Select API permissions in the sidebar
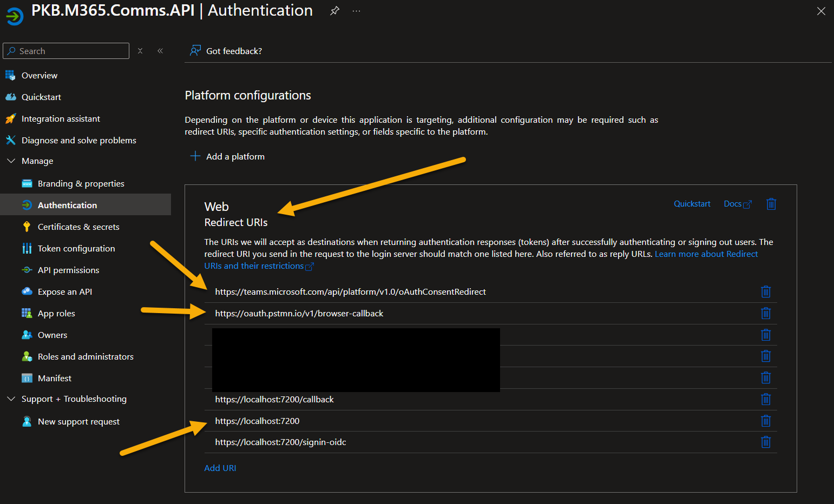The width and height of the screenshot is (834, 504). pos(68,270)
